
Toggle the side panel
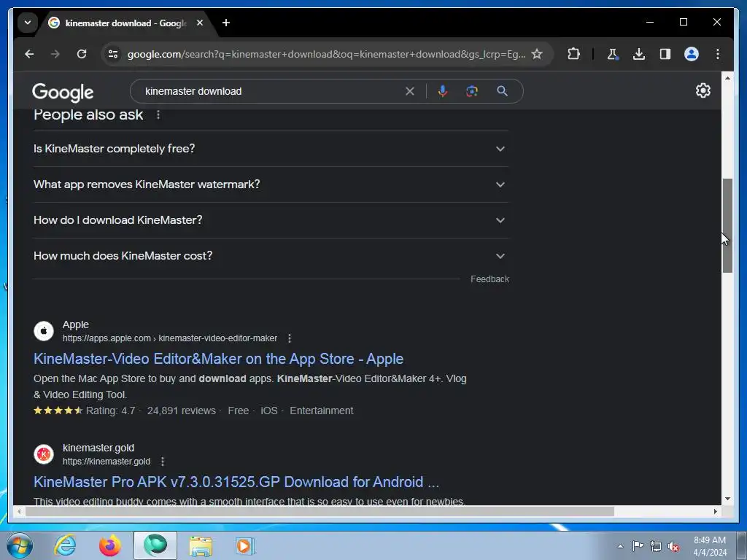pos(665,54)
